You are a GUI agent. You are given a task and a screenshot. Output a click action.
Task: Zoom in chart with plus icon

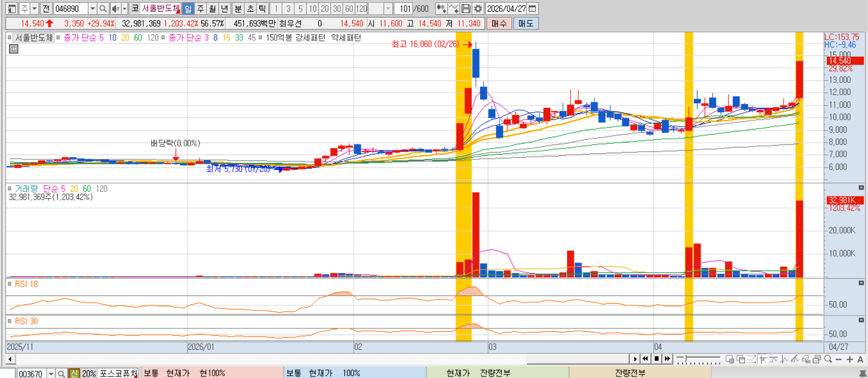(850, 359)
